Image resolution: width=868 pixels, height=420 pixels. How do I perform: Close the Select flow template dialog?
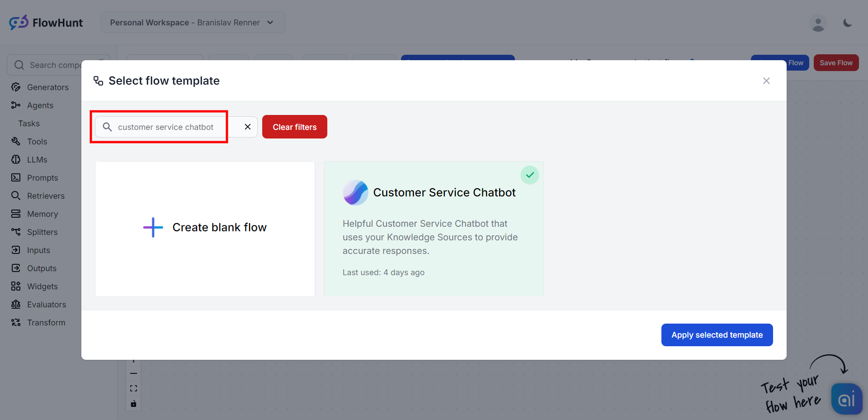coord(766,81)
